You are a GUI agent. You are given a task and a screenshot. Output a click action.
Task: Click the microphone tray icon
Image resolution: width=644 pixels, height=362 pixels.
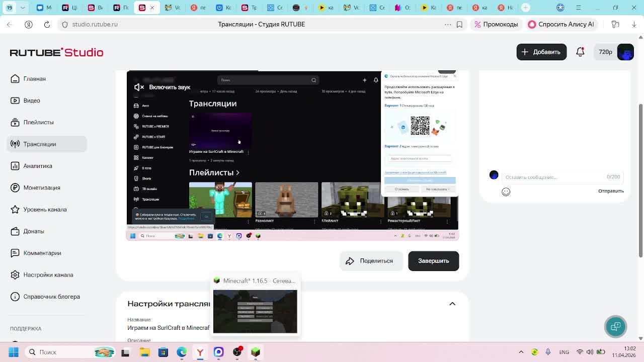[548, 352]
